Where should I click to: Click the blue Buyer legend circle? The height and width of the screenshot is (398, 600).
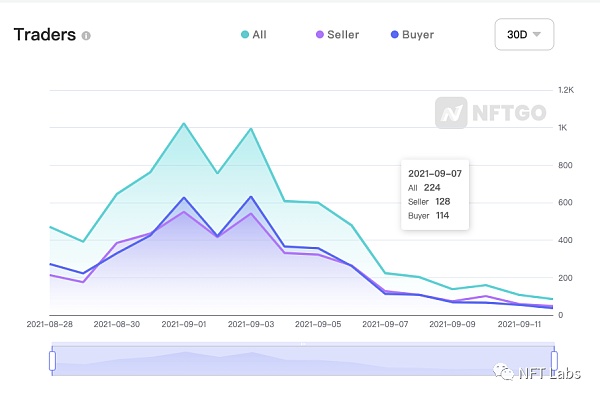point(395,34)
